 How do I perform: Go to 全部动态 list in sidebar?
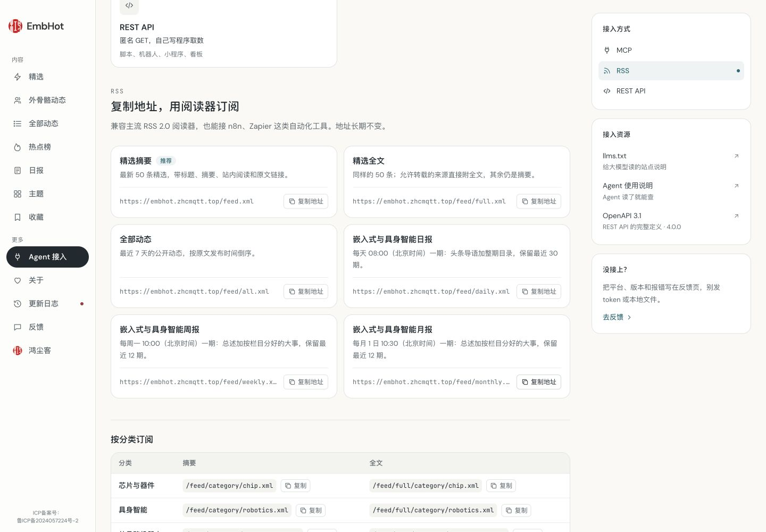pos(47,124)
